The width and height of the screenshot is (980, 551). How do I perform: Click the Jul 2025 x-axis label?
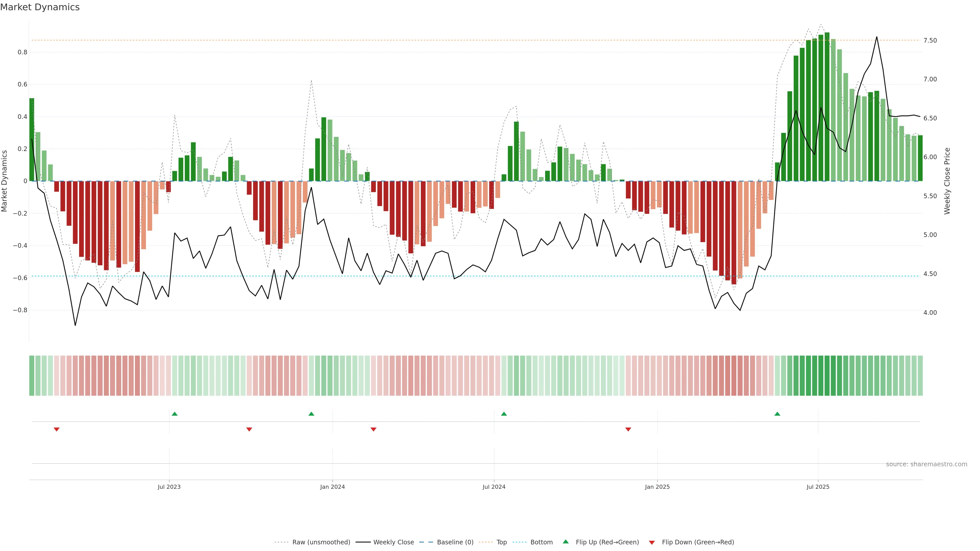[817, 487]
